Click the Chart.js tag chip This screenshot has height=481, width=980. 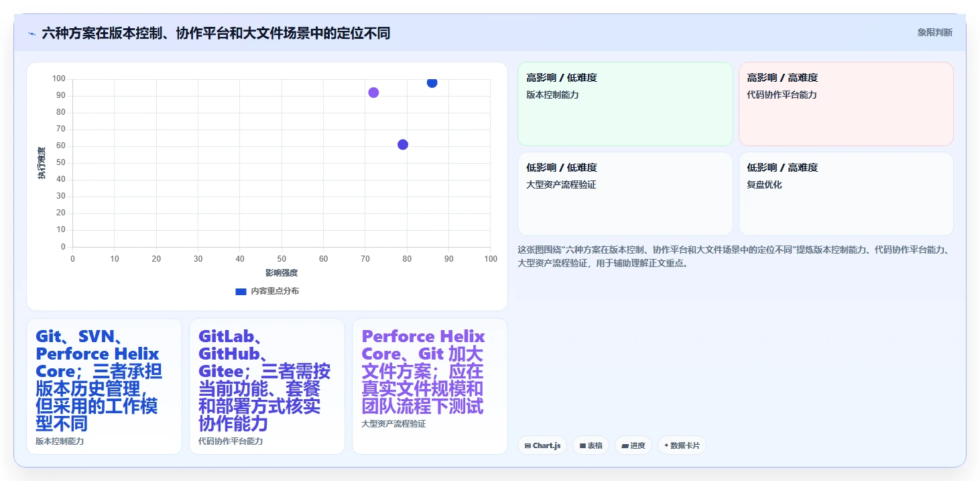542,445
